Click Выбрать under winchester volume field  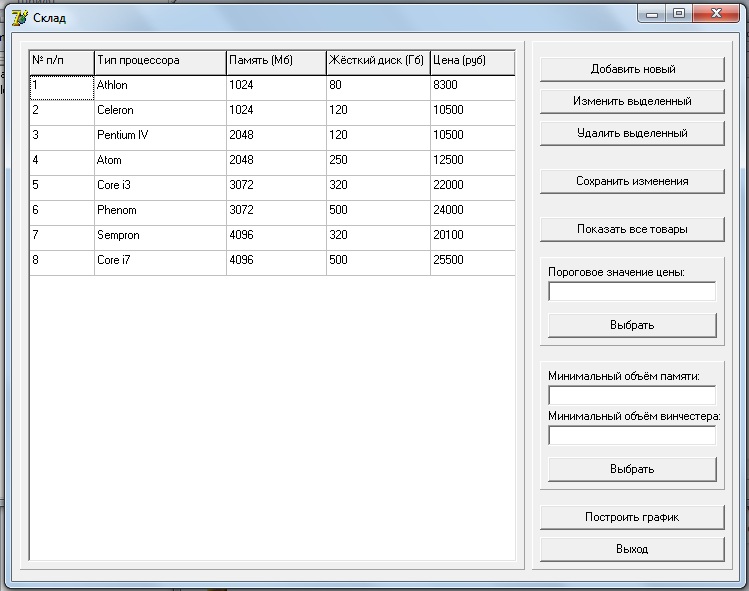tap(632, 469)
